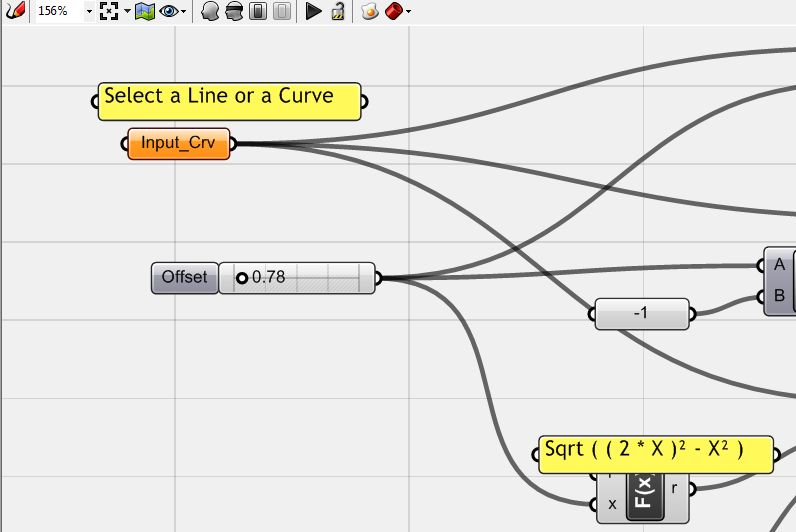
Task: Click the solver play arrow icon
Action: [x=313, y=12]
